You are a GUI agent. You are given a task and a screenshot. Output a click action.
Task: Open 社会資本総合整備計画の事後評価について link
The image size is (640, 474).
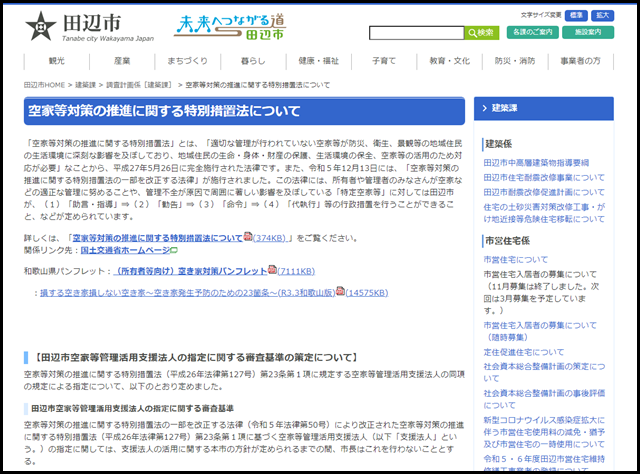point(544,399)
